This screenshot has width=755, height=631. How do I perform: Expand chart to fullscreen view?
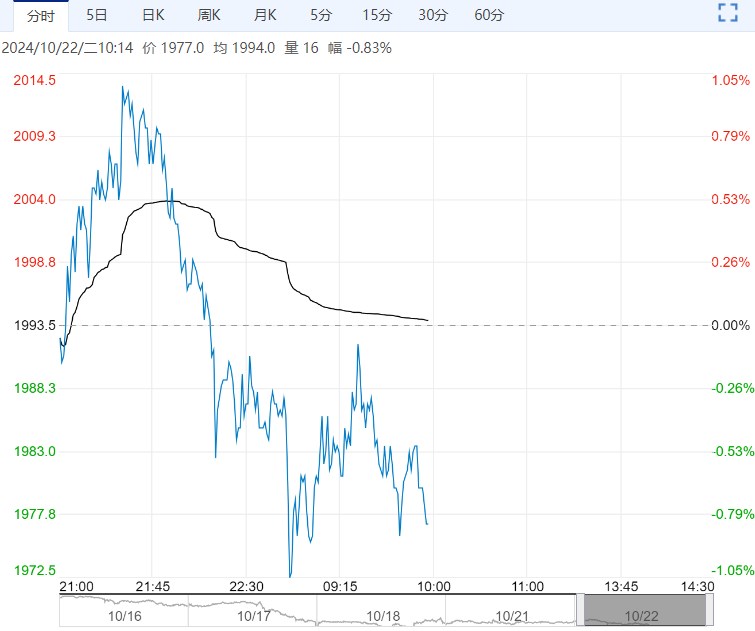727,14
